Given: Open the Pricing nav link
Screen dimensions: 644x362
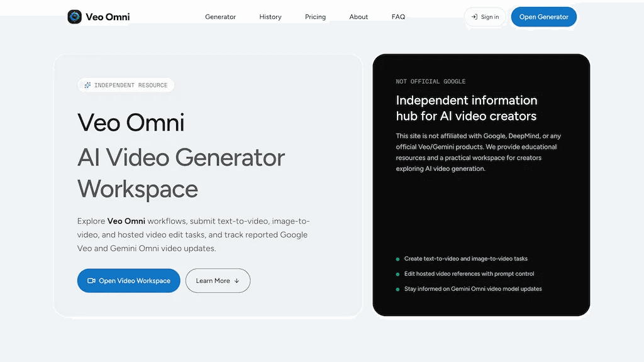Looking at the screenshot, I should tap(316, 17).
